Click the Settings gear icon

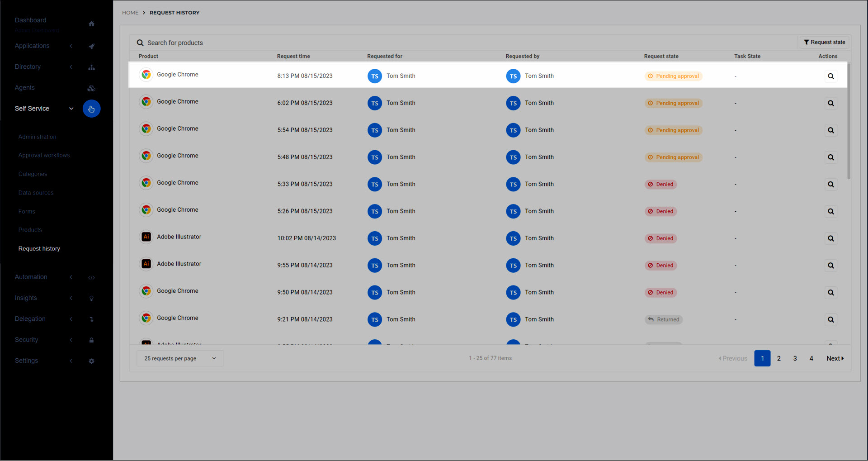click(x=91, y=361)
